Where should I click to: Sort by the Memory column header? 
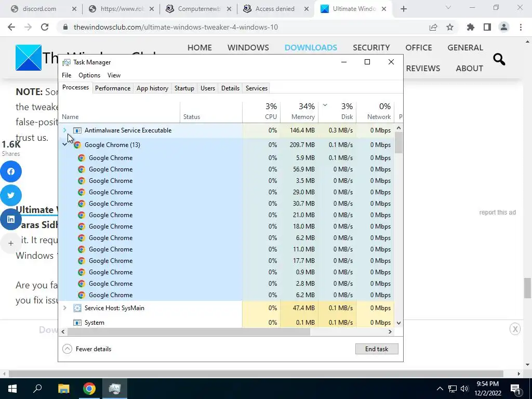[299, 112]
